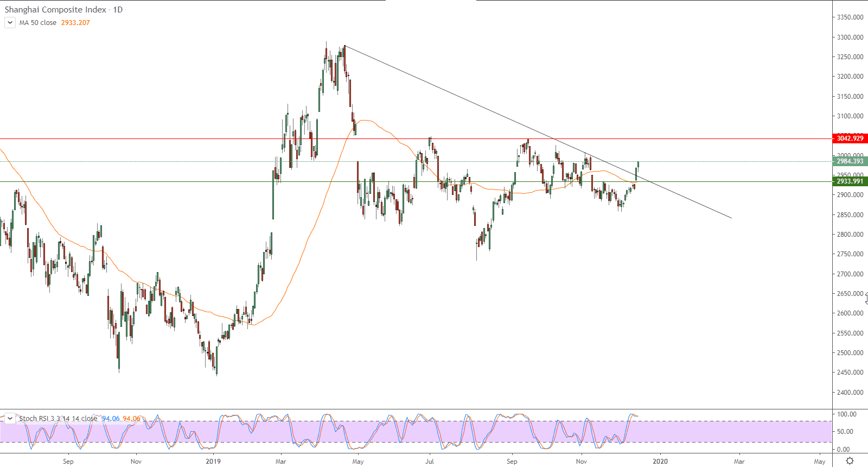Click the 3300.000 price axis tick
868x467 pixels.
point(850,37)
